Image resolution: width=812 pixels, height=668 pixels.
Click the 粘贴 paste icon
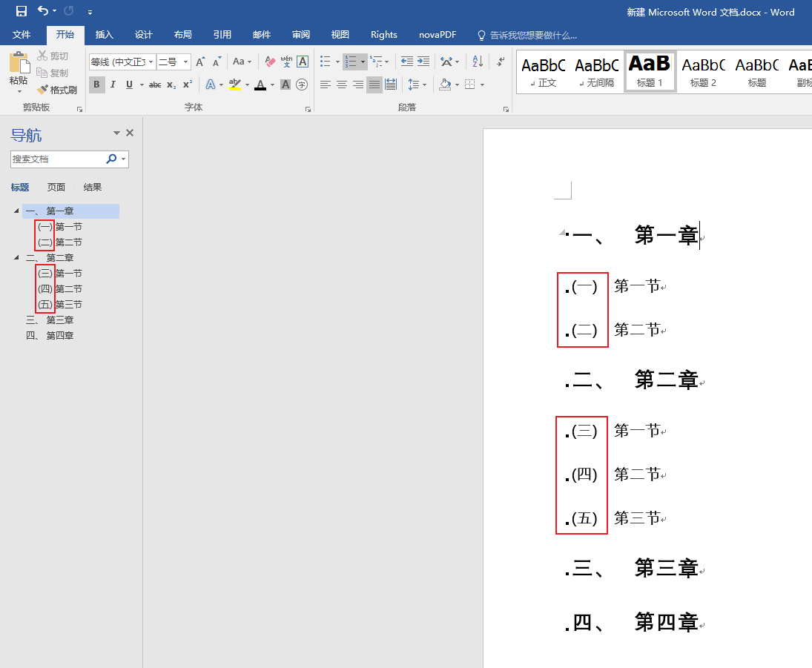tap(19, 63)
